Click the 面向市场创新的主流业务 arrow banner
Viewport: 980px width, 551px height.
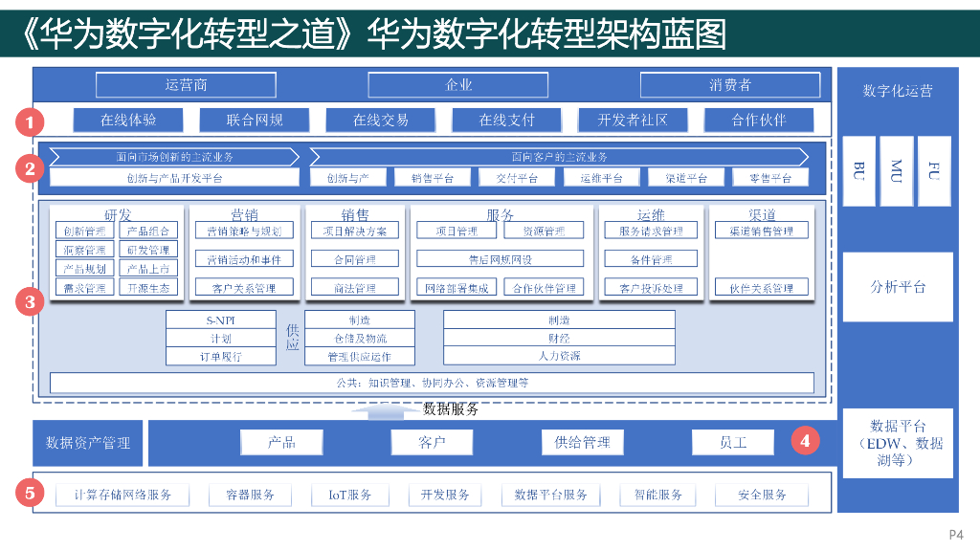[x=174, y=157]
